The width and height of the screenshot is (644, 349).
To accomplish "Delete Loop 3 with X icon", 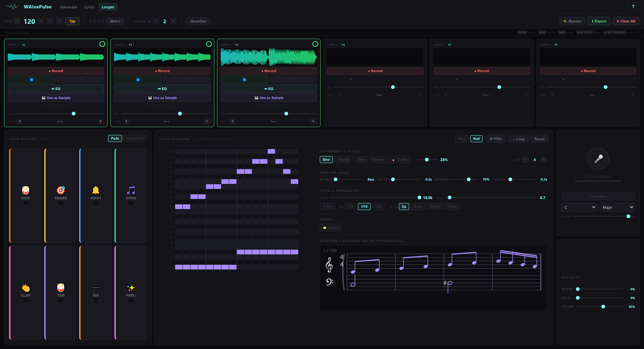I will coord(293,80).
